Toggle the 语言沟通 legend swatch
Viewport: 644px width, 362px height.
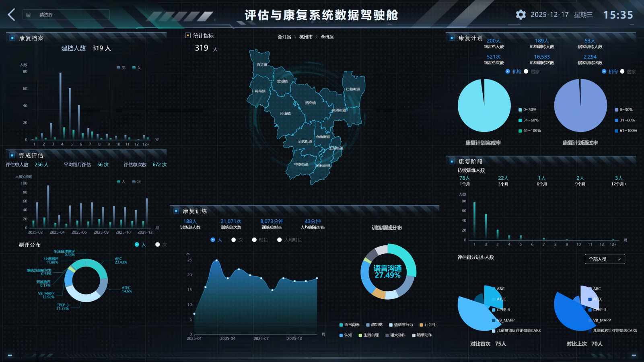pos(341,325)
